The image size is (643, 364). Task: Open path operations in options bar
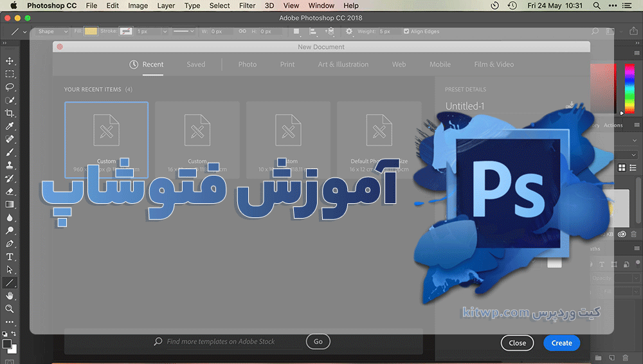pyautogui.click(x=296, y=31)
